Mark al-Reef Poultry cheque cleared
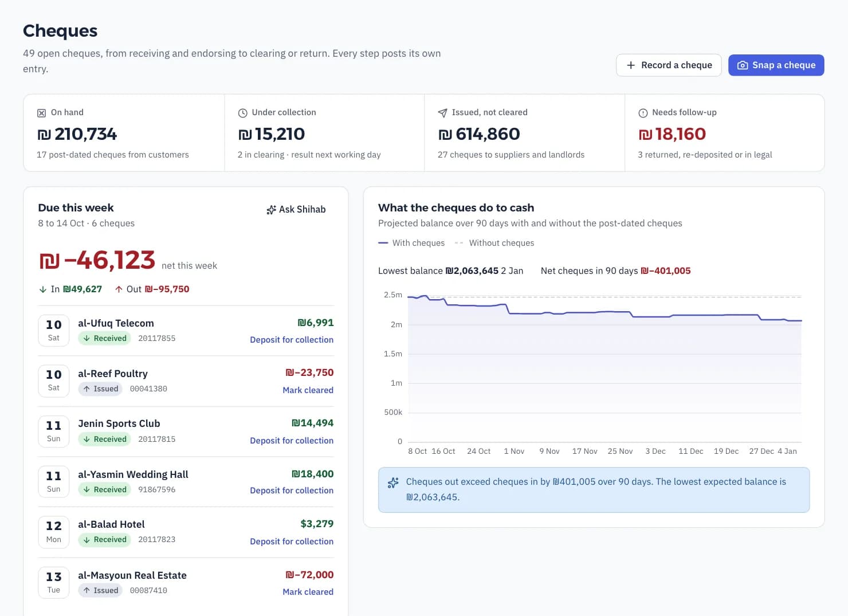Screen dimensions: 848x616 (308, 390)
